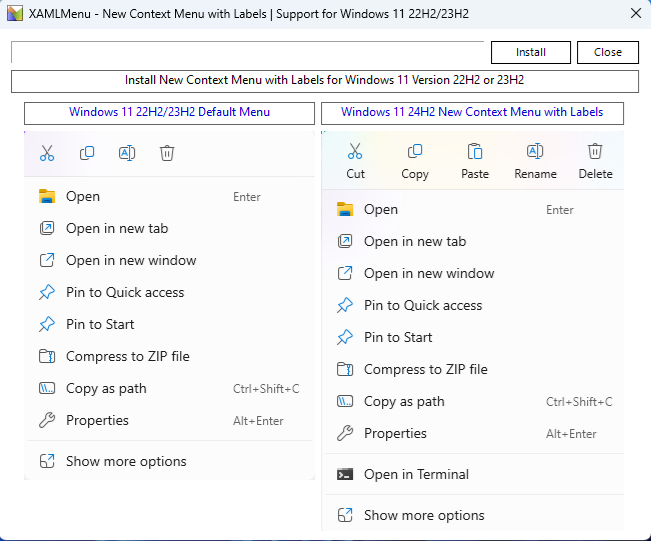This screenshot has width=651, height=541.
Task: Click the Show more options icon in the 24H2 menu
Action: click(x=345, y=515)
